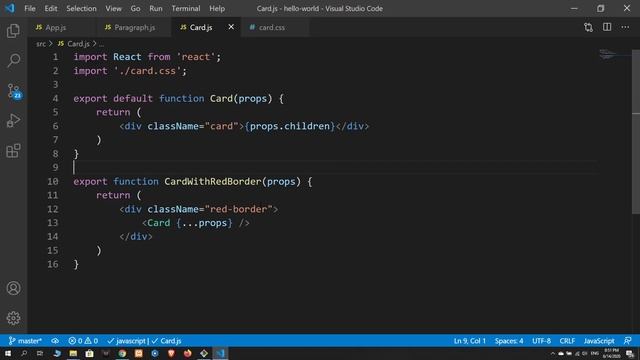Click the Open Changes icon in the editor toolbar
The image size is (640, 360).
(x=588, y=27)
